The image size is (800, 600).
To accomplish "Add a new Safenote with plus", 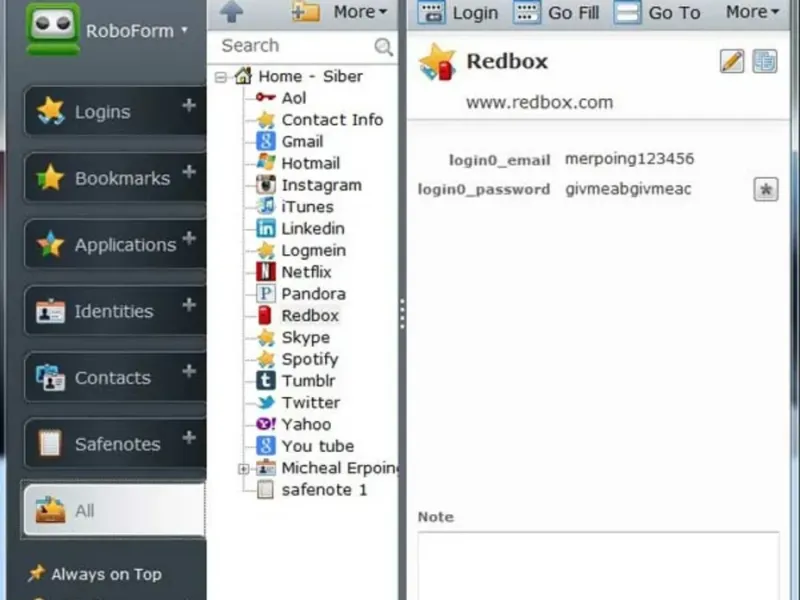I will 189,437.
